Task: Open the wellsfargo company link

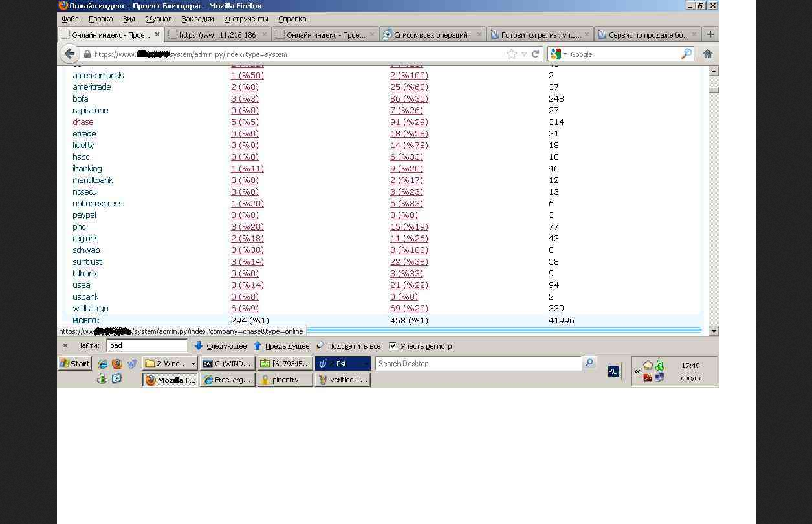Action: point(91,309)
